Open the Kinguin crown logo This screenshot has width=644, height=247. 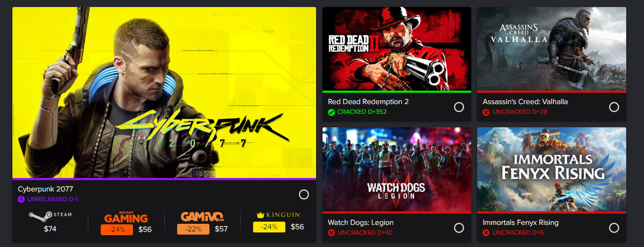tap(278, 215)
